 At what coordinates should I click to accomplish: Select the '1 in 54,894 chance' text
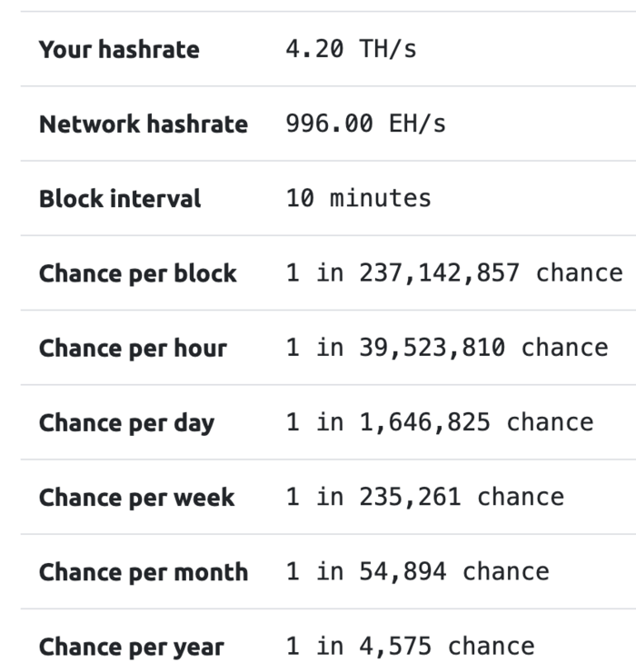[x=418, y=572]
